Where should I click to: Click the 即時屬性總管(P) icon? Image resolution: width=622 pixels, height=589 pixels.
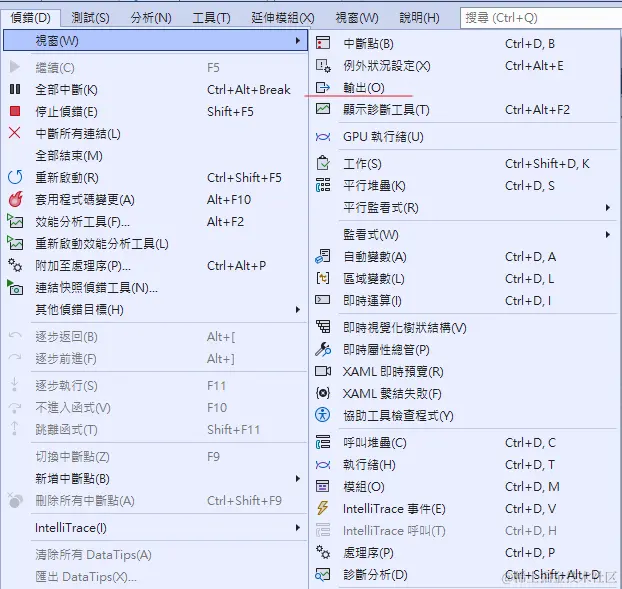[x=323, y=349]
